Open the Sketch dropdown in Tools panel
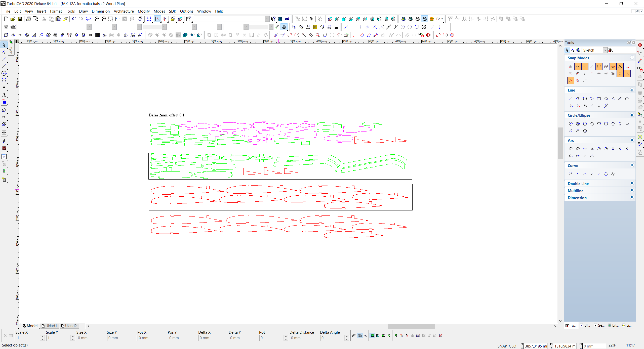This screenshot has width=644, height=349. point(605,50)
